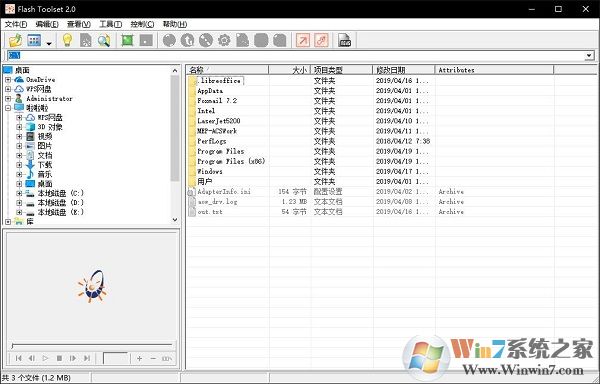This screenshot has height=384, width=600.
Task: Expand the 3D 对象 tree node
Action: 19,127
